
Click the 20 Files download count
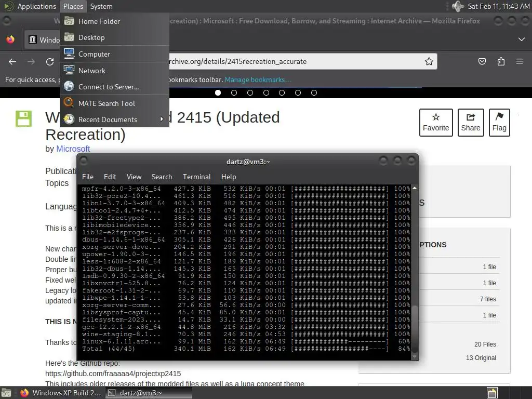(x=485, y=344)
